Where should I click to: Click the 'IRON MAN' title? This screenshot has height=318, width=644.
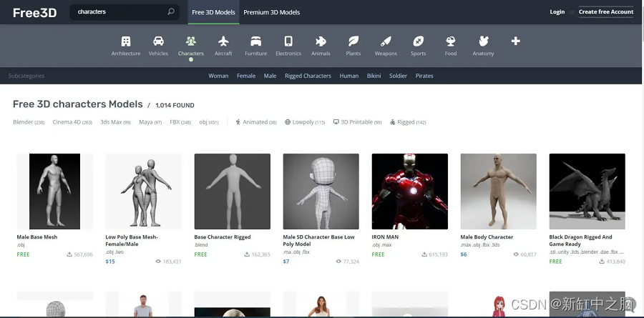coord(385,237)
